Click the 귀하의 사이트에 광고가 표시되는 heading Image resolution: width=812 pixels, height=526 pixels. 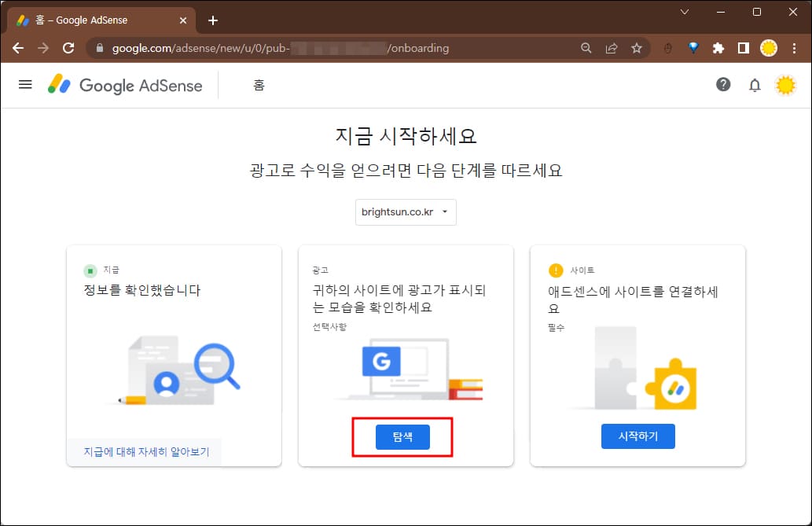tap(399, 299)
